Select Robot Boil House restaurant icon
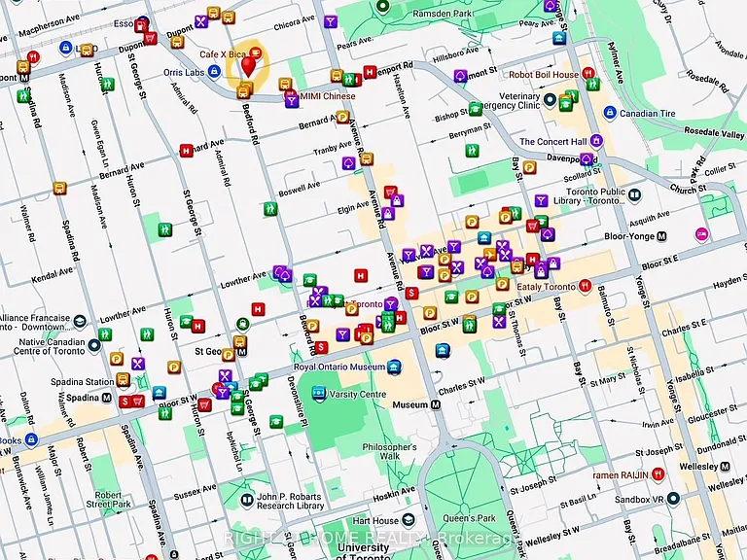 (x=588, y=74)
